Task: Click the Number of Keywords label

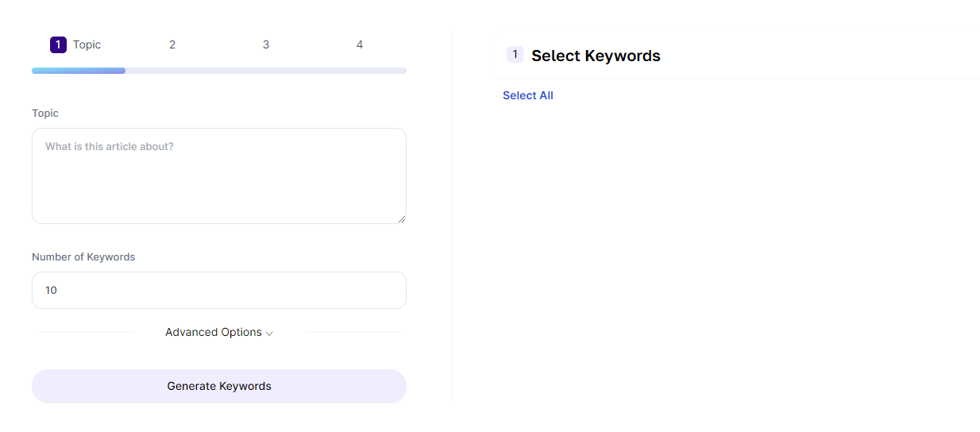Action: coord(83,257)
